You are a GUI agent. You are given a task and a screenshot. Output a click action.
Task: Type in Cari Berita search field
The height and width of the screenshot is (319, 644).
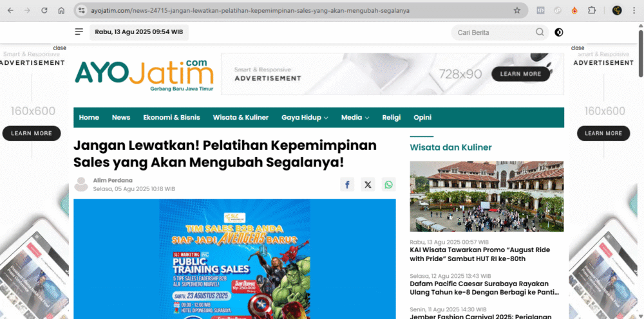coord(493,32)
